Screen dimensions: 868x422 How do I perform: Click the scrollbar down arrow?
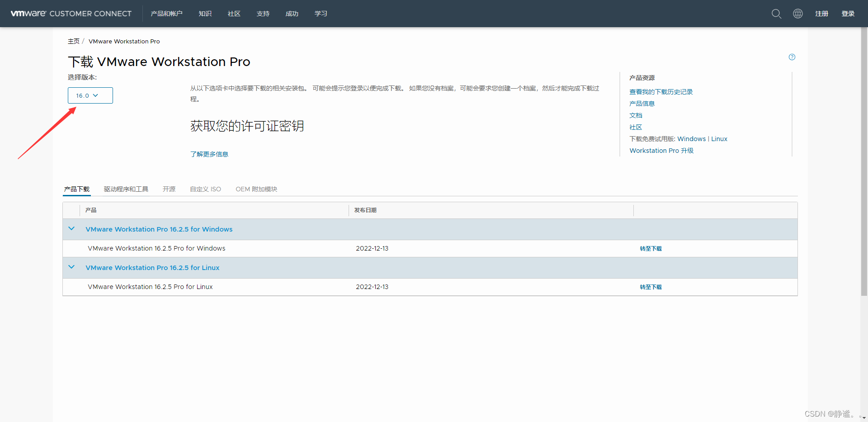tap(864, 418)
